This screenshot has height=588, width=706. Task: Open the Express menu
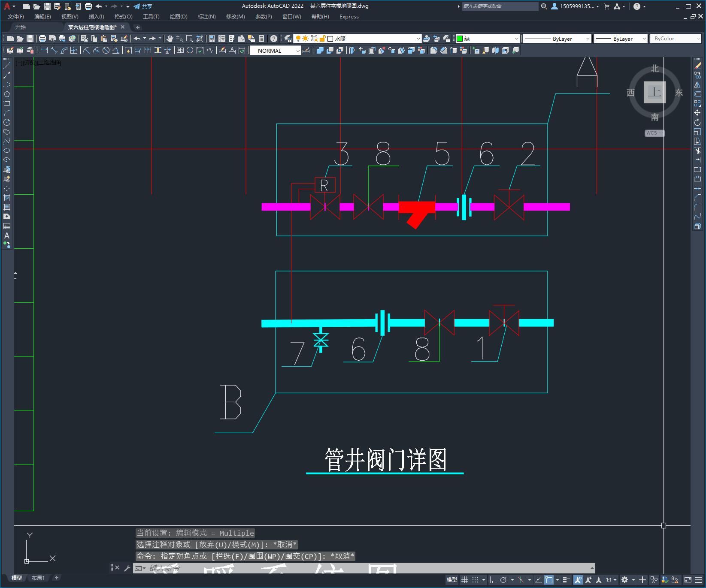[349, 17]
